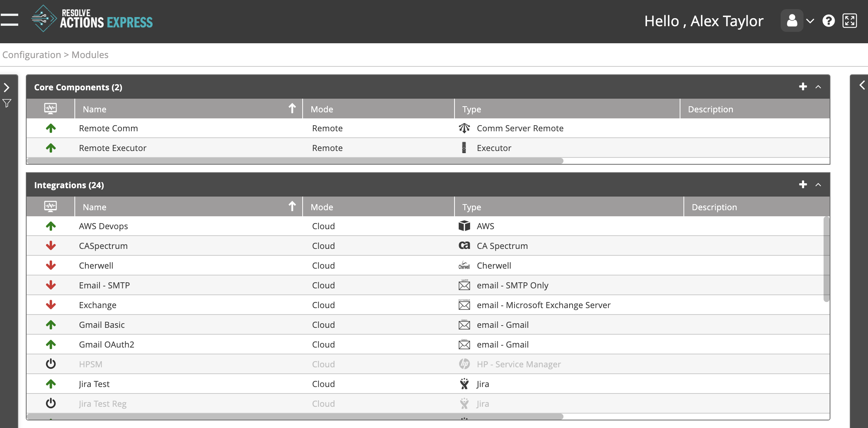Click Remote Comm green up status arrow

click(51, 128)
